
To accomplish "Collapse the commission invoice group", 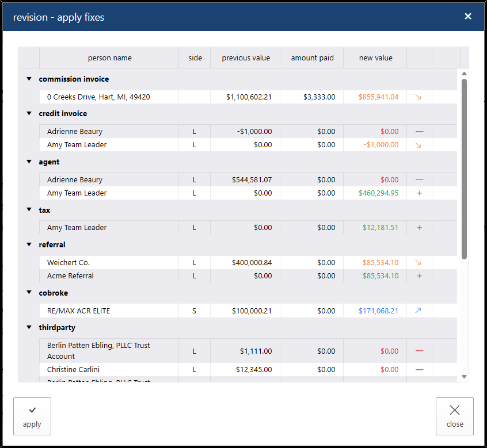I will point(29,79).
